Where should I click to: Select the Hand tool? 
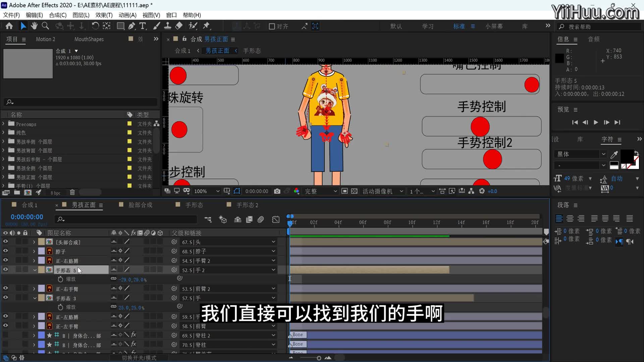click(x=34, y=26)
